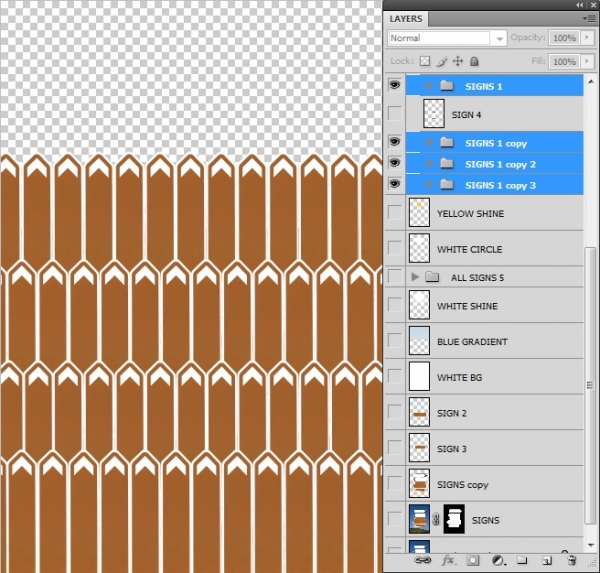The image size is (600, 573).
Task: Click the link layers icon at panel bottom
Action: [x=422, y=561]
